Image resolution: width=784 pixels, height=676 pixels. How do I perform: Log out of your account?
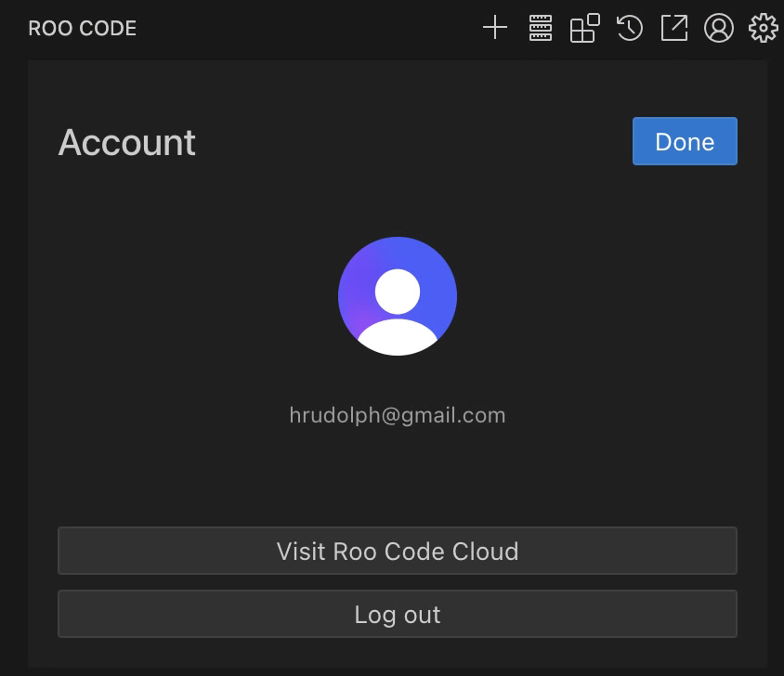(x=397, y=614)
